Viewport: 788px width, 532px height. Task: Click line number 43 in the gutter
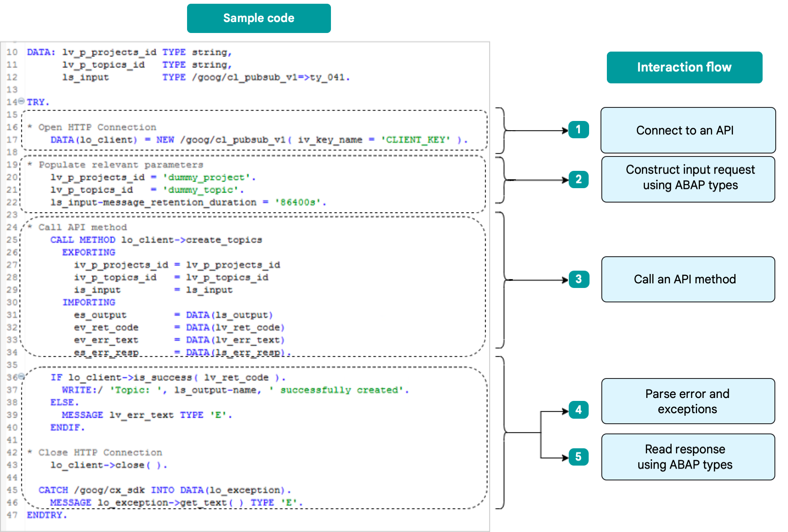[12, 465]
